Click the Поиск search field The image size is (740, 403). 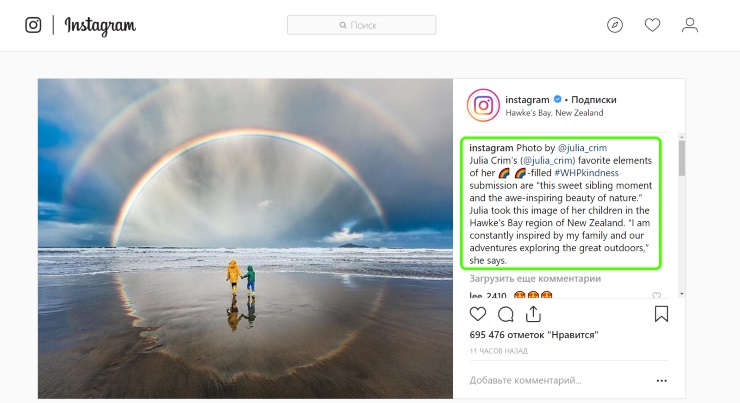point(362,25)
